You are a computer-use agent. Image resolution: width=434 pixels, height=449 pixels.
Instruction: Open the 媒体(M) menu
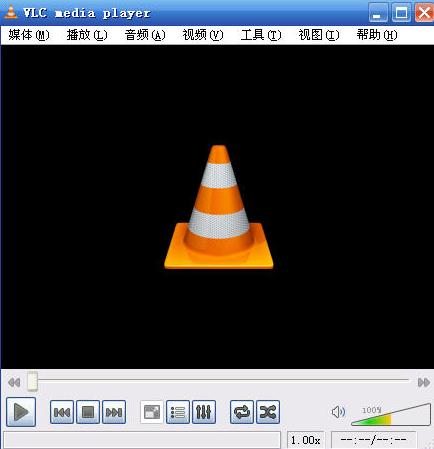tap(29, 35)
